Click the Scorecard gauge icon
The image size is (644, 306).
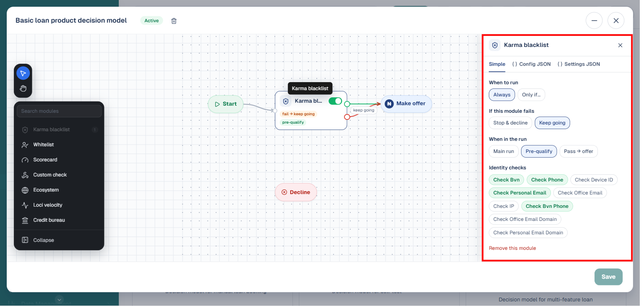(x=25, y=160)
